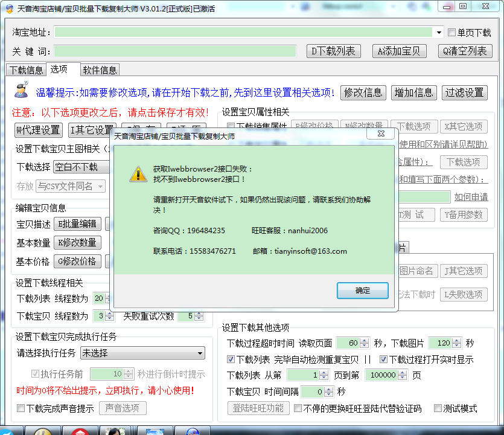The image size is (504, 435).
Task: Increase 失败重试次数 with the spinner arrow
Action: pos(199,314)
